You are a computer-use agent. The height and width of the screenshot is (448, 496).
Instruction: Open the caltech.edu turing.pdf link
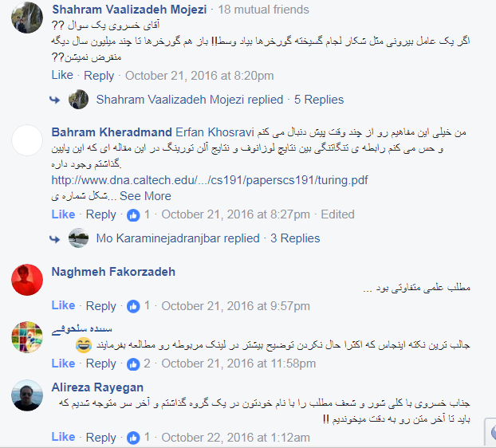click(x=210, y=180)
